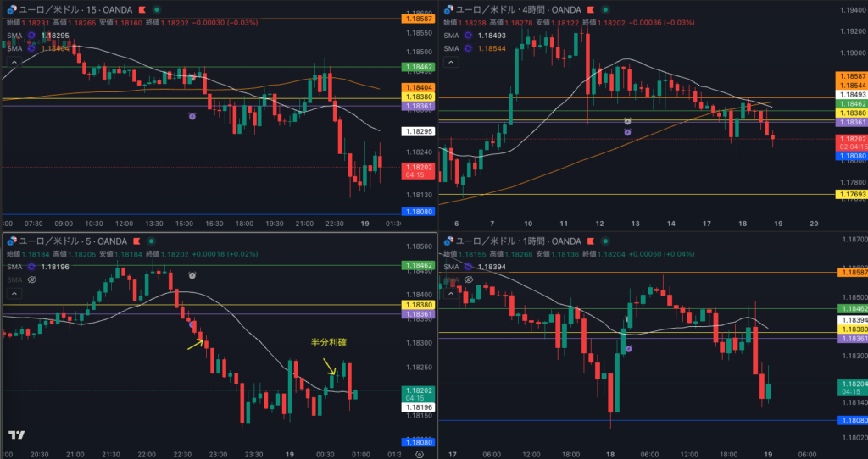Click green market status dot on 1-hour chart
Viewport: 868px width, 459px height.
point(605,241)
